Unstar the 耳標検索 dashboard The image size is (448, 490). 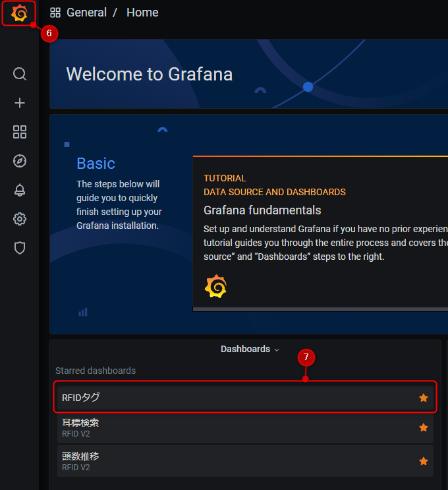424,427
